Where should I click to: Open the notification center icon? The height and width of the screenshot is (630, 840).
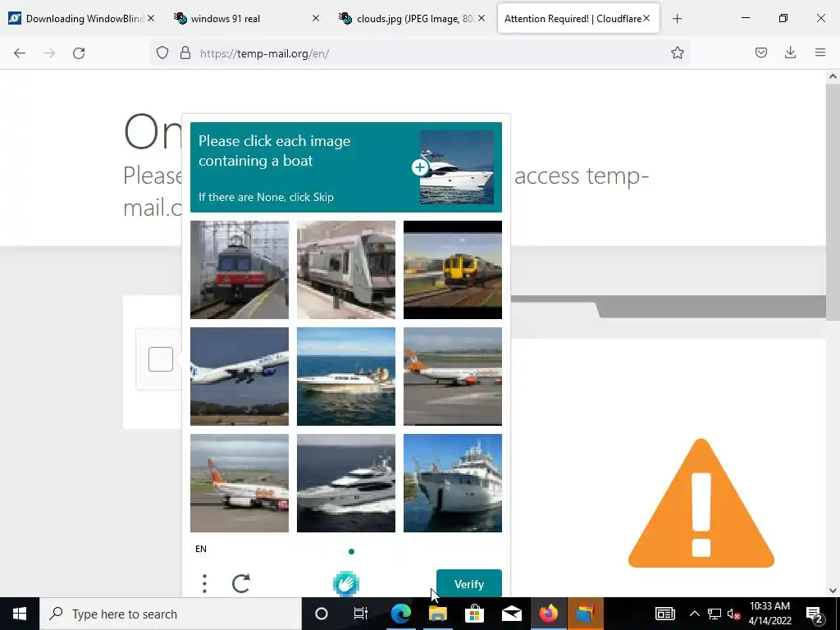(814, 614)
